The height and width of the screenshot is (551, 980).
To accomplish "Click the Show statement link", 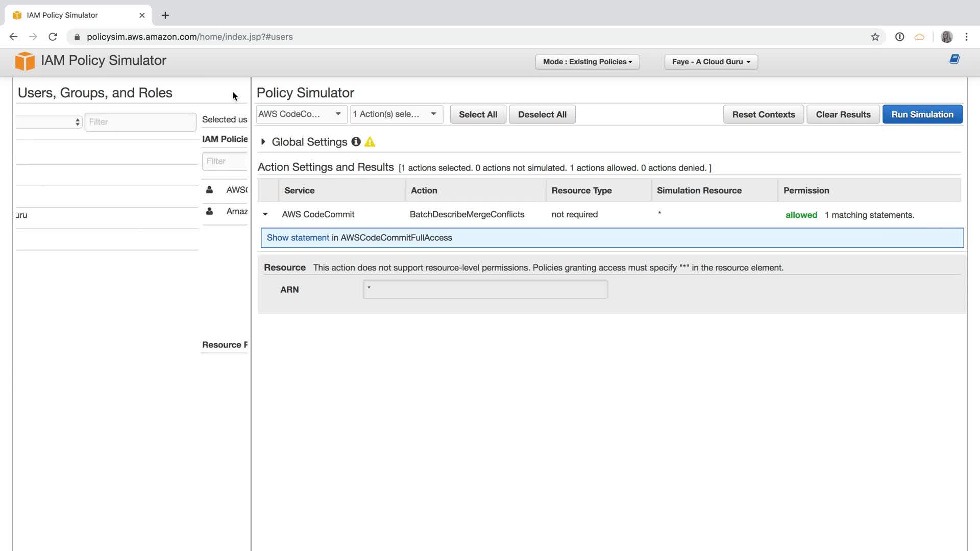I will (298, 238).
